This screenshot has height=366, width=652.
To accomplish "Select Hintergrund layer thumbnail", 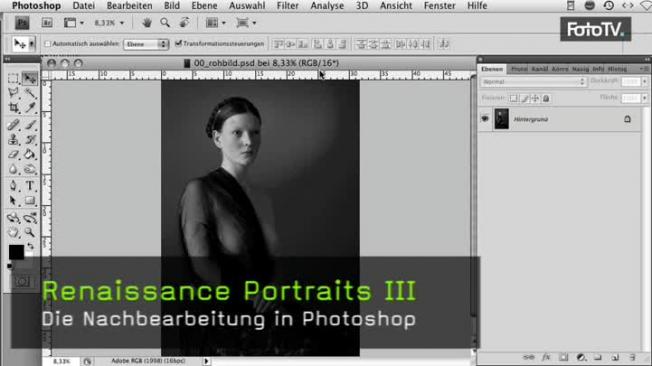I will pos(501,119).
